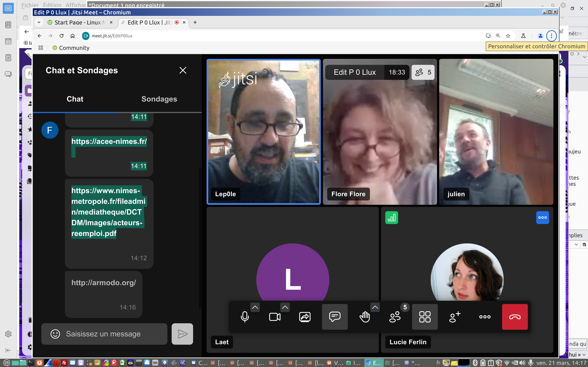Click the invite people icon
Screen dimensions: 588x367
pyautogui.click(x=455, y=317)
